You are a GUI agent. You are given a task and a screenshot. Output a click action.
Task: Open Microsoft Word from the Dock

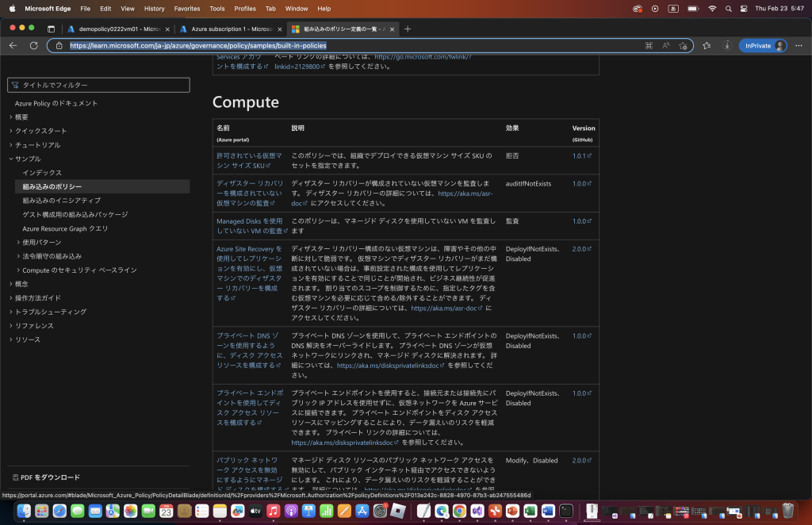548,511
